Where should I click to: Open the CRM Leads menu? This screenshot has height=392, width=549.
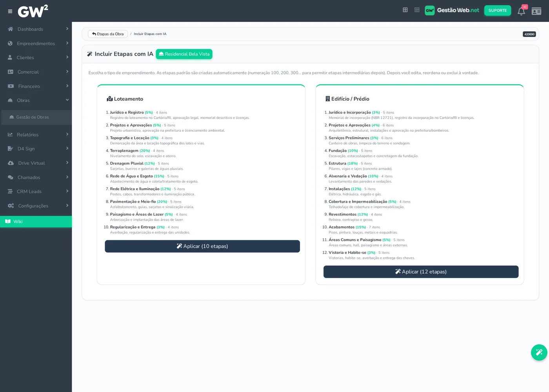click(x=36, y=191)
